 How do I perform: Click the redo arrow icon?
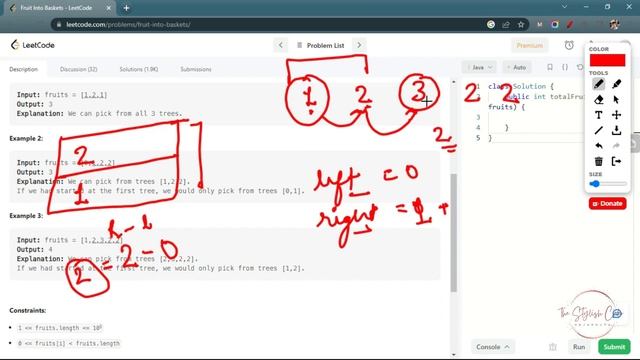(616, 146)
